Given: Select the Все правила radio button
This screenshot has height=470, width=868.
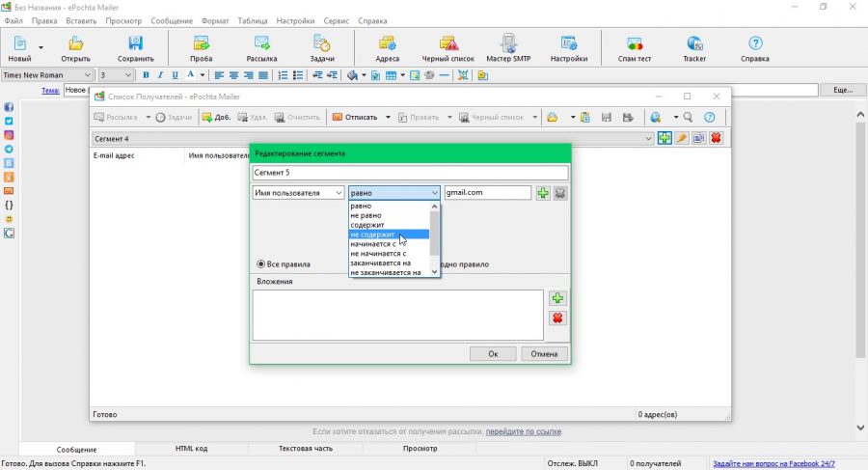Looking at the screenshot, I should (260, 264).
